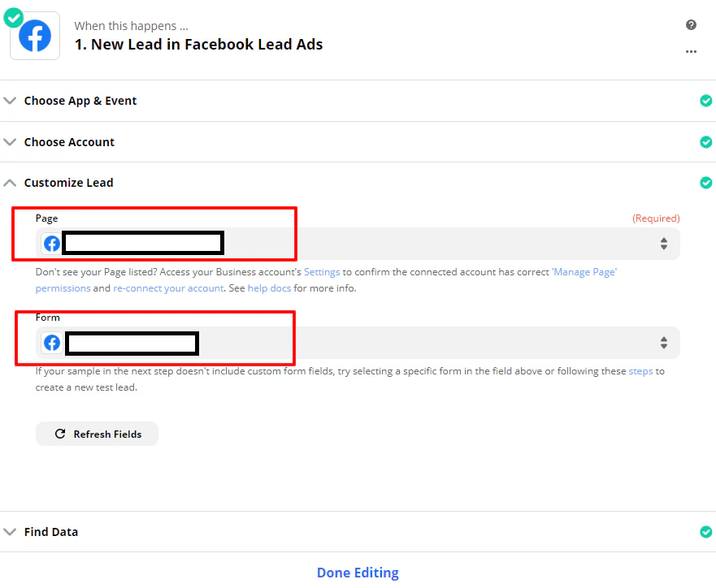Viewport: 716px width, 588px height.
Task: Click the Refresh Fields button
Action: (x=97, y=433)
